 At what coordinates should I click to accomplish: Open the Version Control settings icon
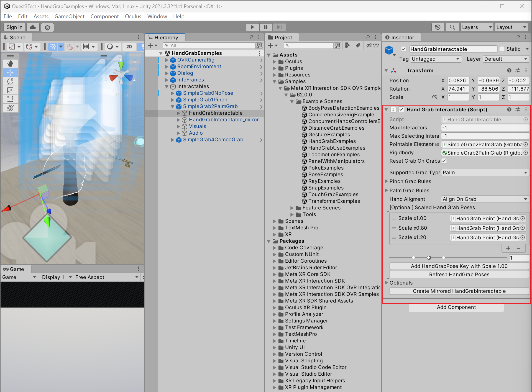47,27
